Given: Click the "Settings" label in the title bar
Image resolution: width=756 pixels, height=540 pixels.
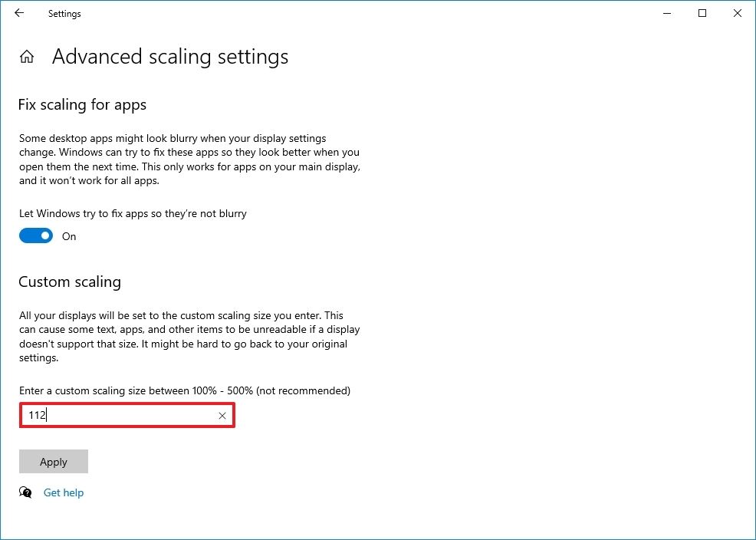Looking at the screenshot, I should pyautogui.click(x=64, y=13).
